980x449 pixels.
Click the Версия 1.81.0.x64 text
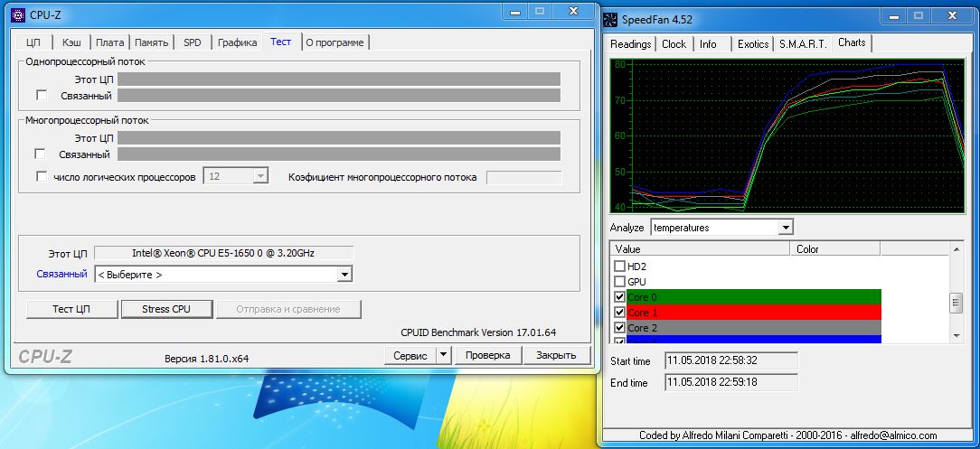207,359
